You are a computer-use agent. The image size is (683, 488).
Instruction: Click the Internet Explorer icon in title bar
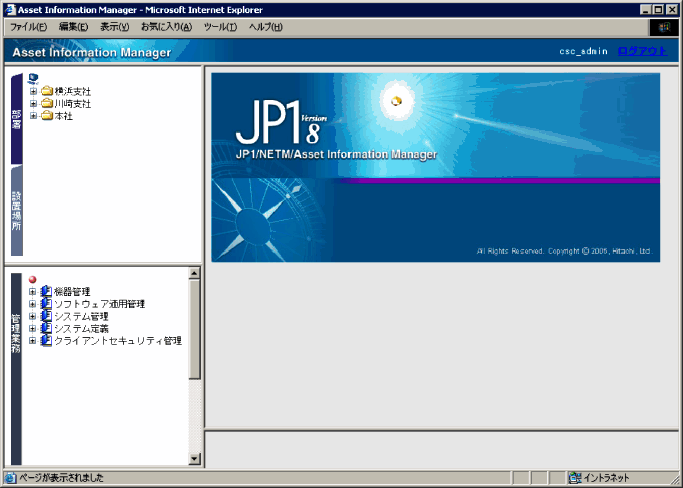click(11, 10)
